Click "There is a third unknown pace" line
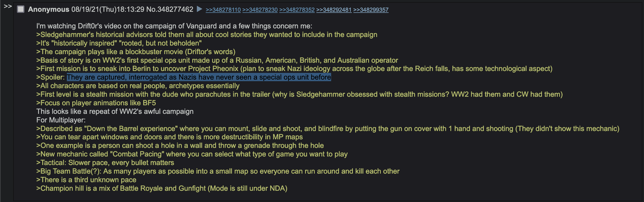 [x=86, y=180]
